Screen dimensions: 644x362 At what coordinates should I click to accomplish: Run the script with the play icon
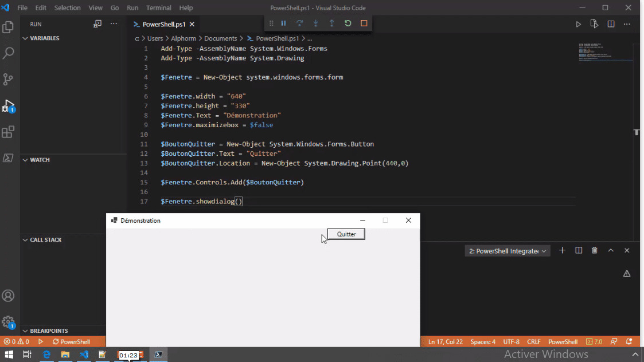(x=578, y=24)
